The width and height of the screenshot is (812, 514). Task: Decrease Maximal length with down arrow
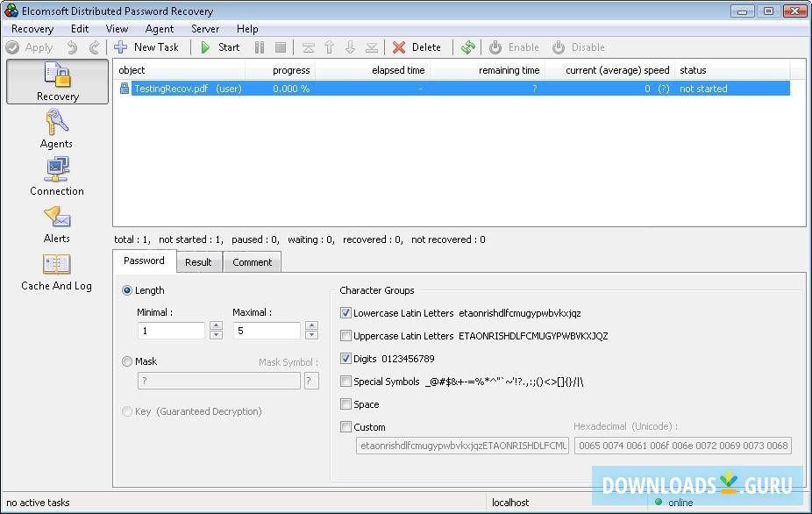tap(311, 335)
